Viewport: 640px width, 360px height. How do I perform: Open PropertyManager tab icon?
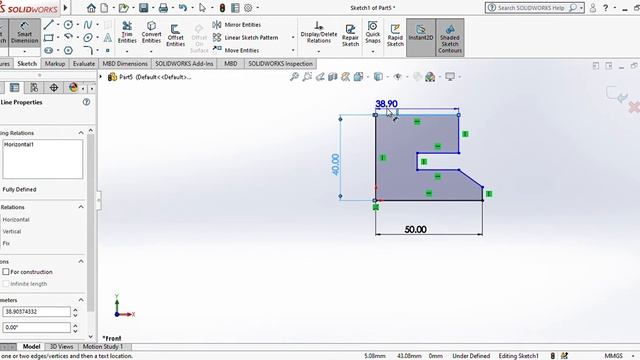tap(14, 88)
